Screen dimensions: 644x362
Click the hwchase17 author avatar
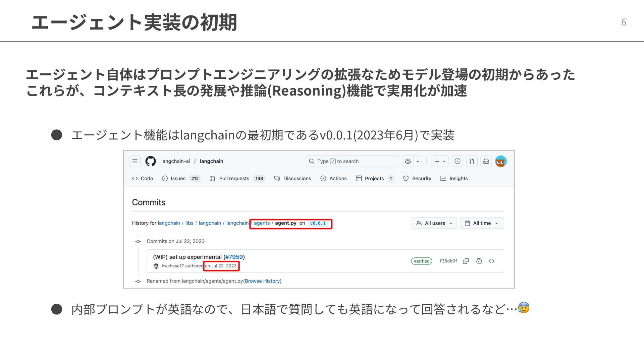(156, 266)
